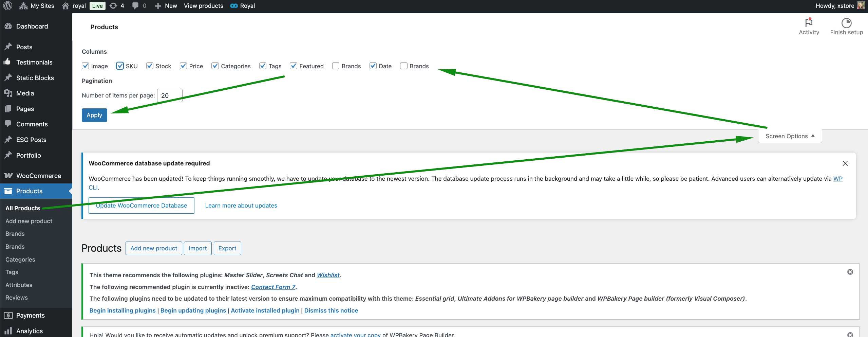The height and width of the screenshot is (337, 868).
Task: Click the WordPress logo icon
Action: pos(8,6)
